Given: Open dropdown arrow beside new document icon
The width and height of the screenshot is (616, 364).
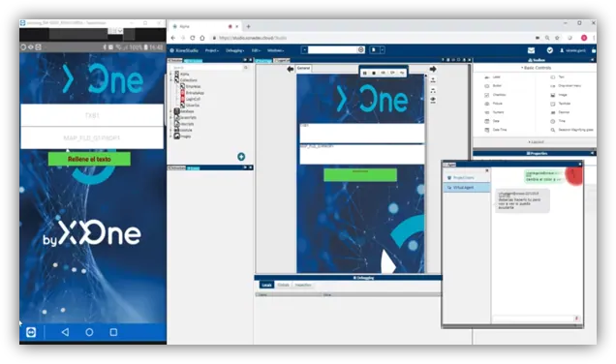Looking at the screenshot, I should click(383, 50).
